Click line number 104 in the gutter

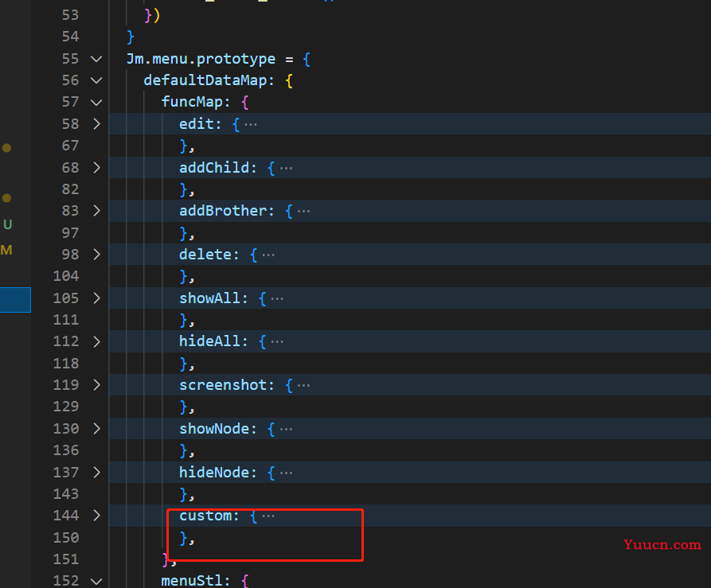coord(66,276)
